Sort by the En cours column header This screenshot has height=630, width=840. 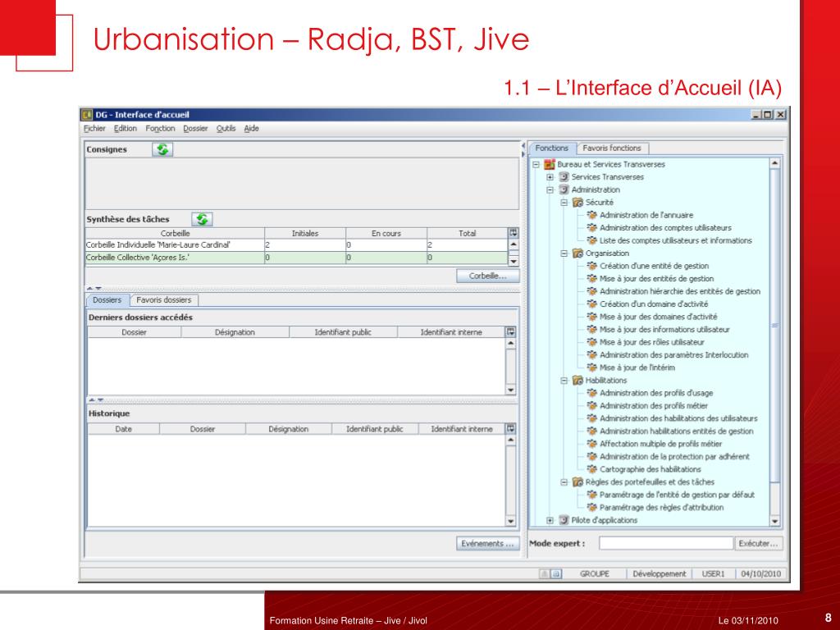point(386,234)
